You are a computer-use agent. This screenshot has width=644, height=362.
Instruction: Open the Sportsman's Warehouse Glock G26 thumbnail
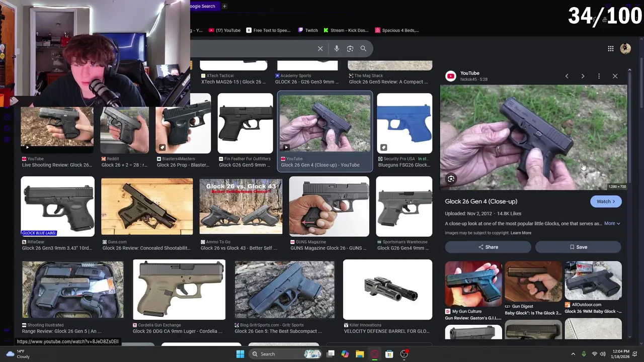404,207
